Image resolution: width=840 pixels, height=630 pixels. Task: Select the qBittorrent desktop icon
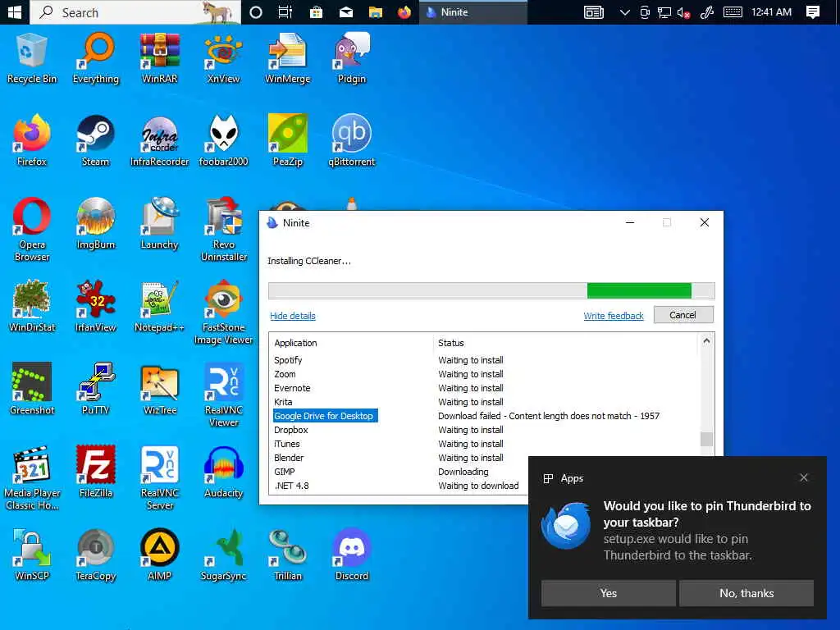tap(351, 141)
